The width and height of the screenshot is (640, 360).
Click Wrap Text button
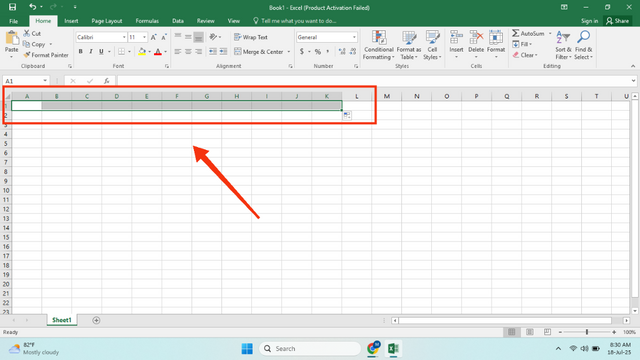coord(251,37)
